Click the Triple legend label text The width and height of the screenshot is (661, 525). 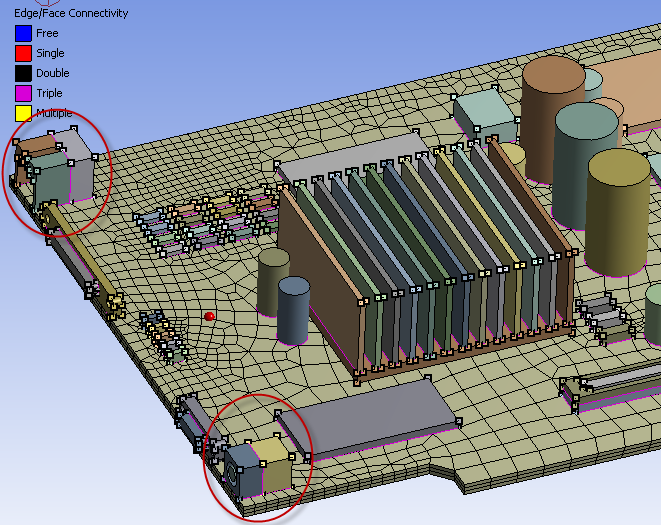tap(50, 93)
